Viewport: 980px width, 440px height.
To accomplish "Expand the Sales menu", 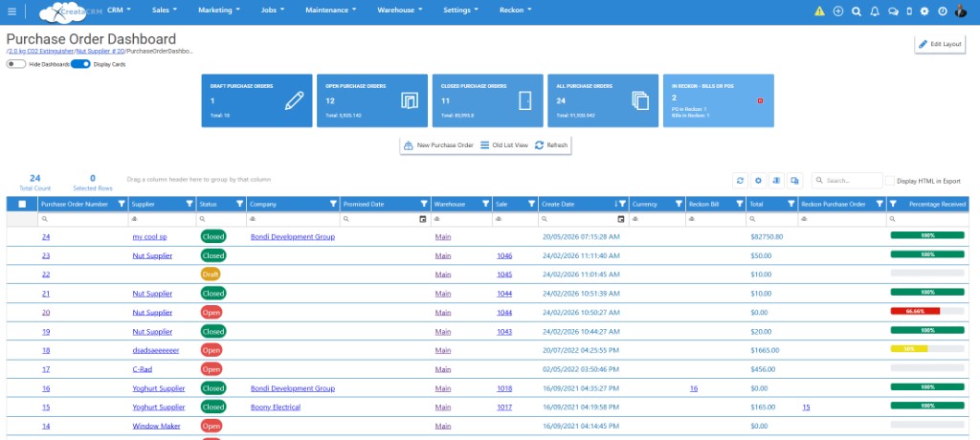I will coord(165,10).
